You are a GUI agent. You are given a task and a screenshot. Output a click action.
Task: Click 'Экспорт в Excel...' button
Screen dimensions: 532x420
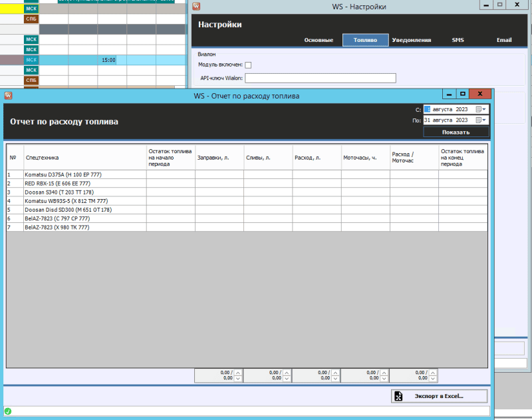(438, 396)
